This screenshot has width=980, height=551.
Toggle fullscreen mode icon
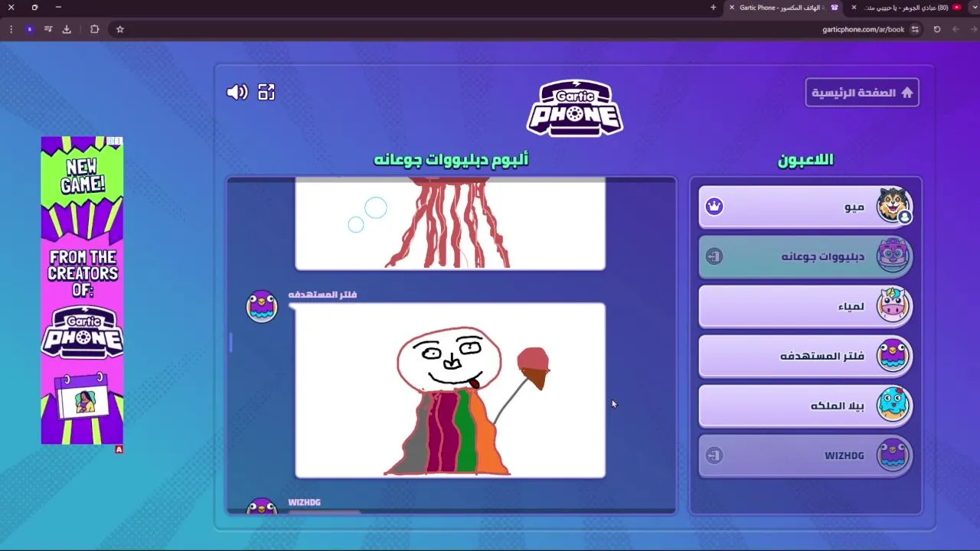tap(266, 93)
